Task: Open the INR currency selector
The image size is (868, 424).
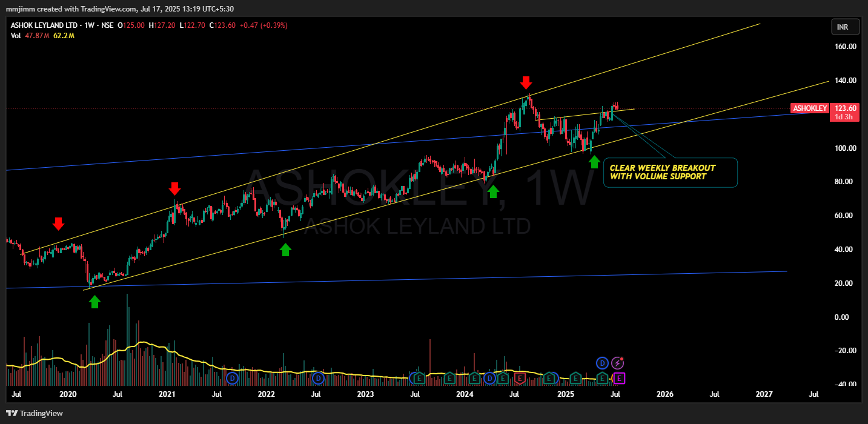Action: [846, 27]
